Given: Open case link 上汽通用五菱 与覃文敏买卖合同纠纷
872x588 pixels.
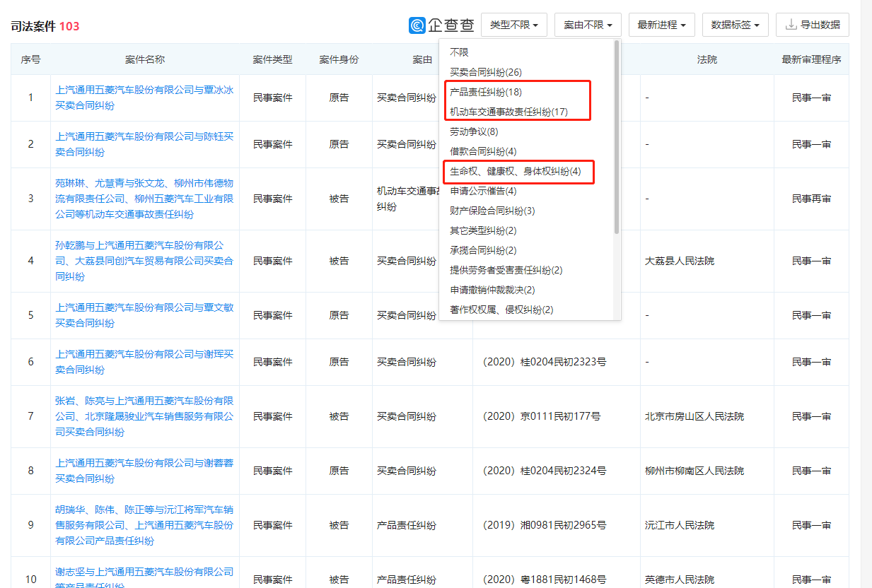Looking at the screenshot, I should pos(144,315).
